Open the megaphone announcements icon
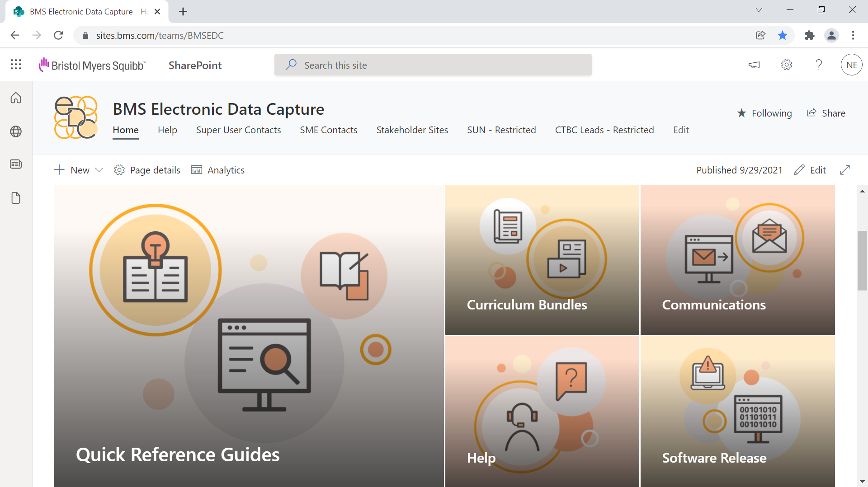 [754, 65]
